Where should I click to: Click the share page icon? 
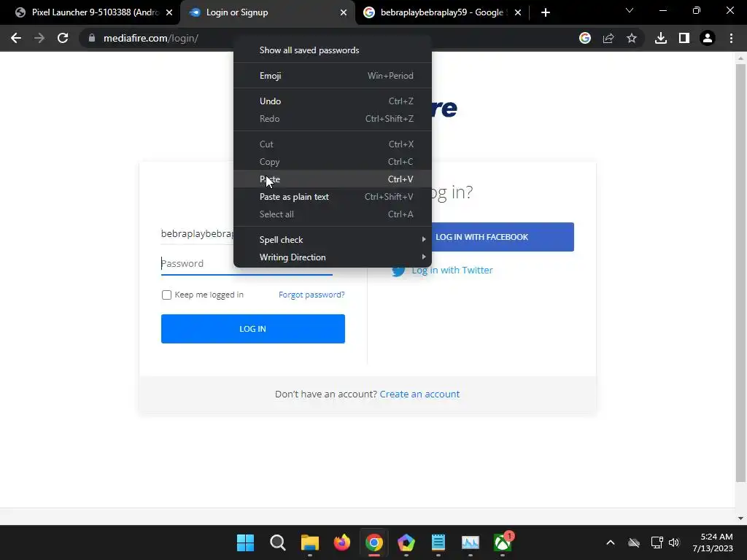tap(608, 38)
